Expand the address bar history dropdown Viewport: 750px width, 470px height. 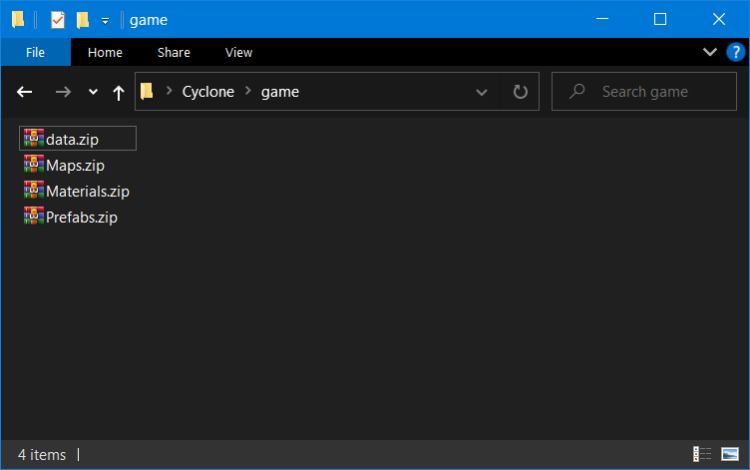482,92
